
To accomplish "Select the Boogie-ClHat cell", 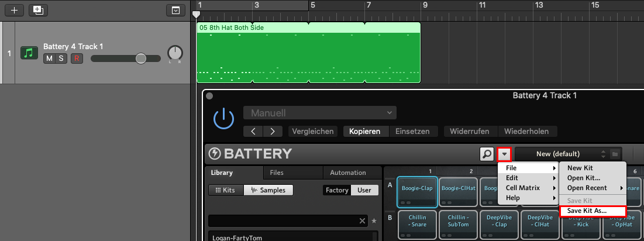I will 459,192.
